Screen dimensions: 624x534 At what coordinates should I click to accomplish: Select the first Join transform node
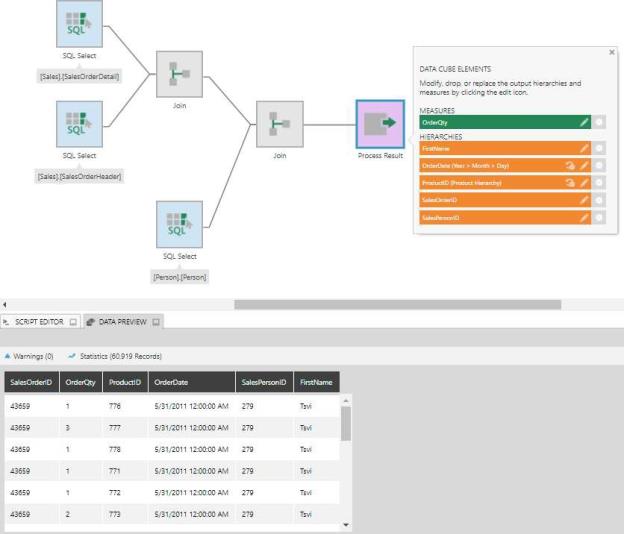(x=179, y=74)
